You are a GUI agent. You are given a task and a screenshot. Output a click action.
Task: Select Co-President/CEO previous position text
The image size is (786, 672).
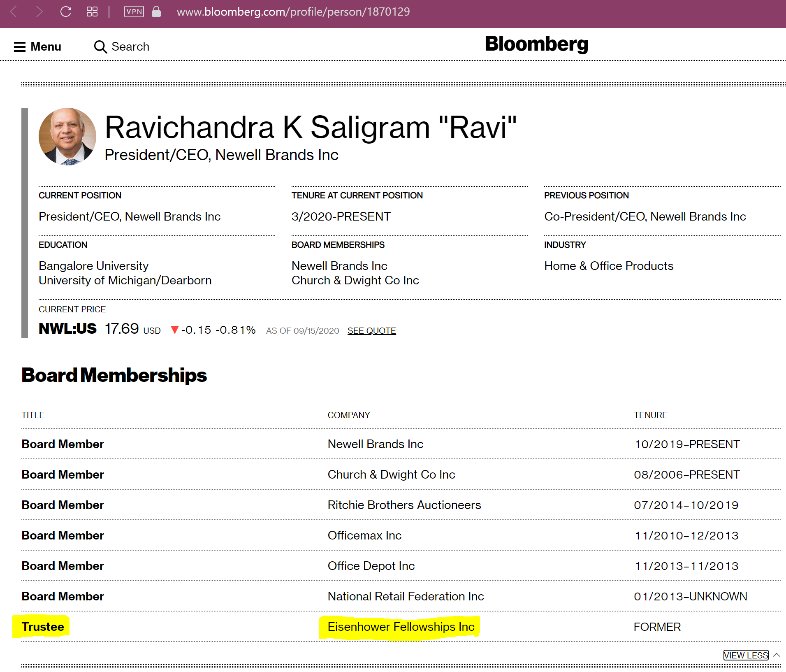click(645, 216)
